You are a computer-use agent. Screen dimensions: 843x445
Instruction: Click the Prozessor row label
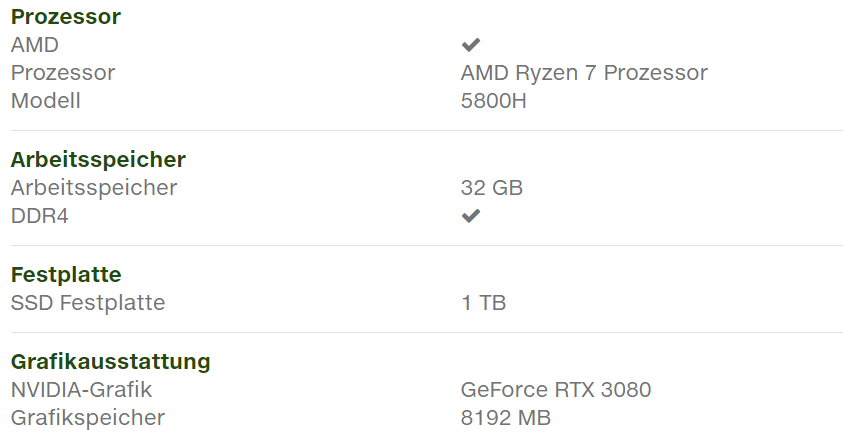[63, 73]
